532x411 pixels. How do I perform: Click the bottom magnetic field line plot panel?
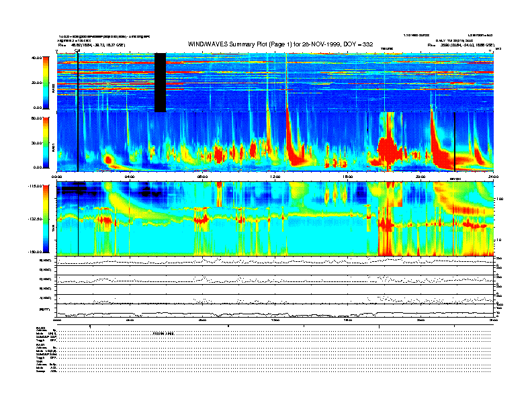(x=275, y=310)
